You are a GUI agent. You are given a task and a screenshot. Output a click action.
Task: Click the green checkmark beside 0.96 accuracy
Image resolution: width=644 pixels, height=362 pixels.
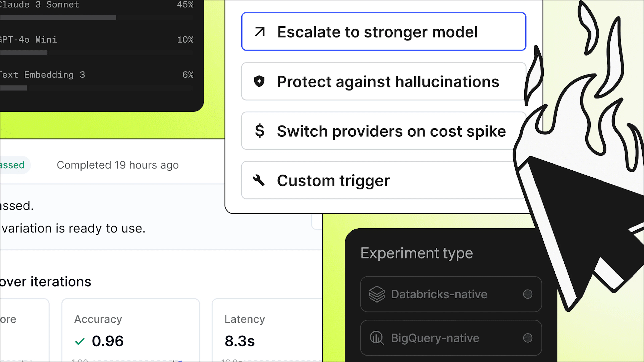coord(80,341)
